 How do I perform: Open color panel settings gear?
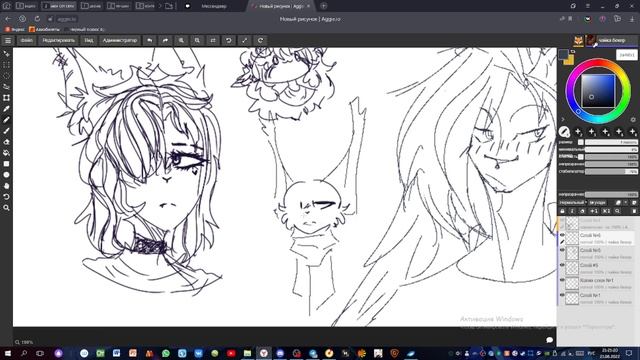pos(633,120)
